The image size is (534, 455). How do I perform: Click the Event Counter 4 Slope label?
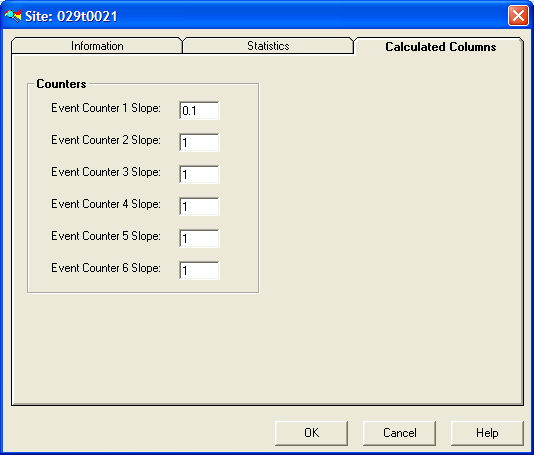tap(106, 204)
